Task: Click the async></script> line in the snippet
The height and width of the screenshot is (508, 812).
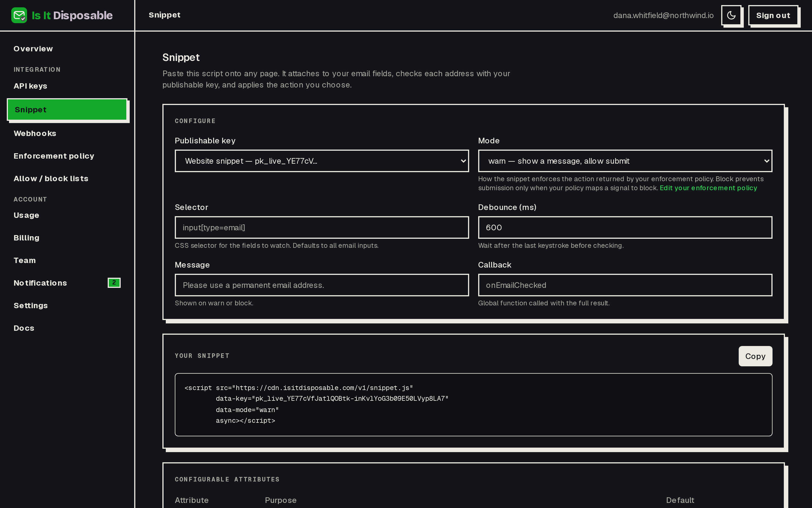Action: 245,421
